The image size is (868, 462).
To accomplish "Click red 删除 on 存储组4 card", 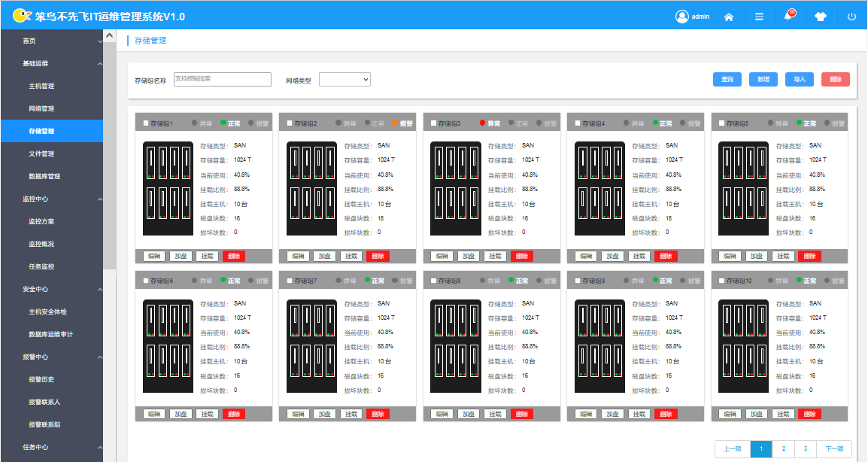I will point(666,256).
